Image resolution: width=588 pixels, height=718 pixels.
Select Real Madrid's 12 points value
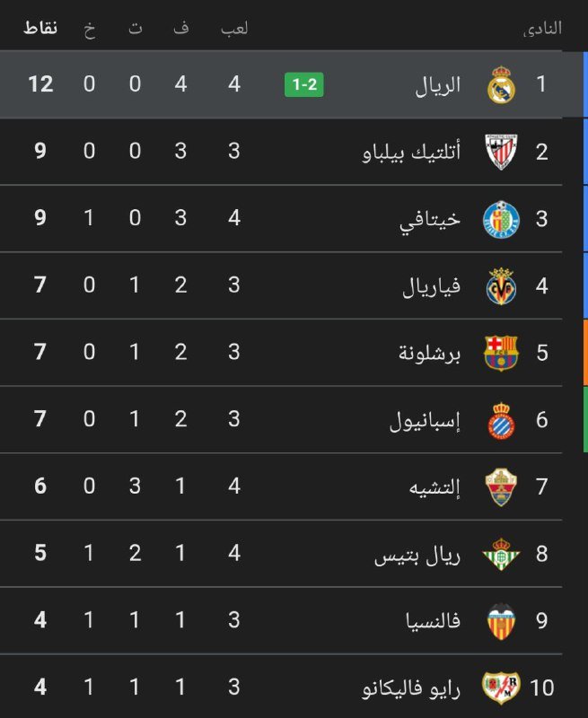point(39,85)
